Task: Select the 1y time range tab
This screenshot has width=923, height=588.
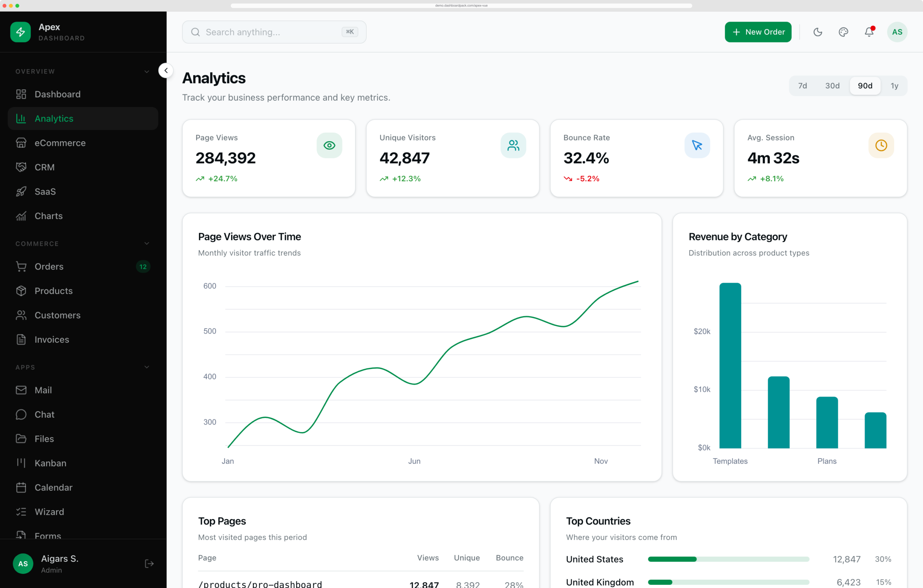Action: [x=894, y=86]
